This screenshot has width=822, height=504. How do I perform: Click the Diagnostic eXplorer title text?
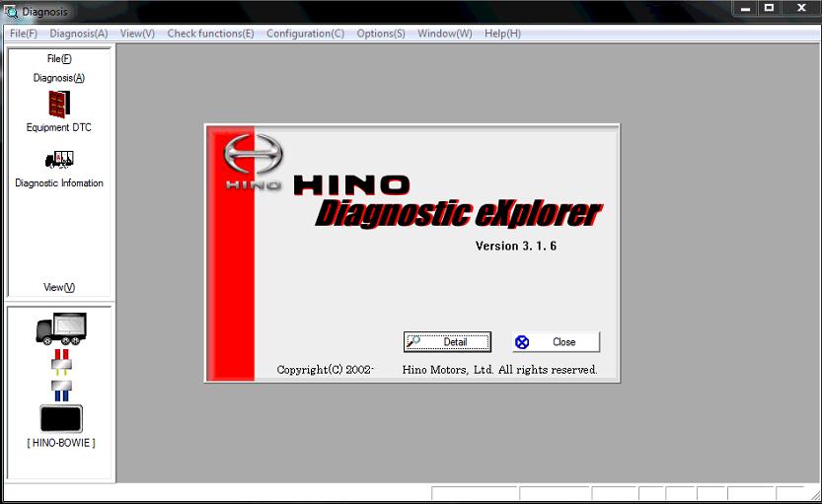[x=459, y=214]
